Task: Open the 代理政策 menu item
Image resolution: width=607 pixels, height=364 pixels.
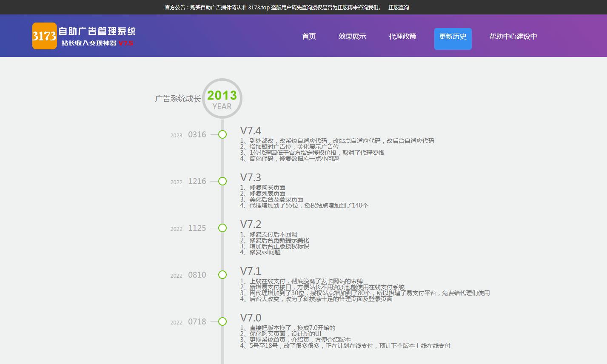Action: [402, 37]
